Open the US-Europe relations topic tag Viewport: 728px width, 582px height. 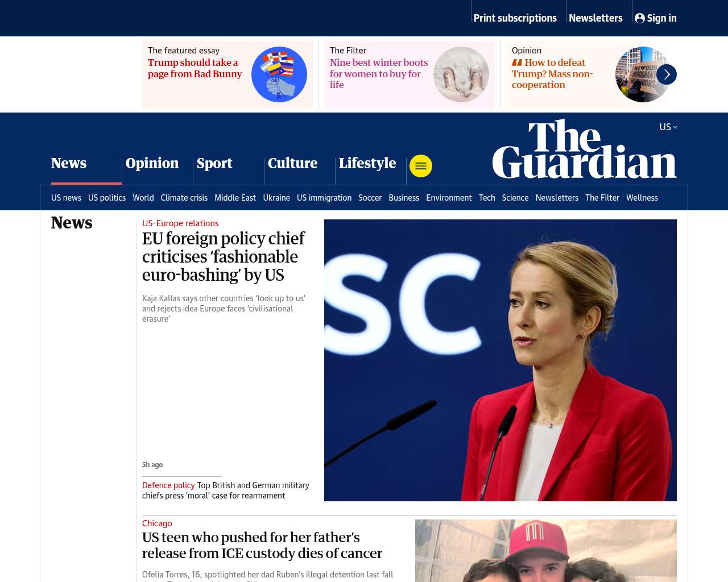pyautogui.click(x=180, y=223)
